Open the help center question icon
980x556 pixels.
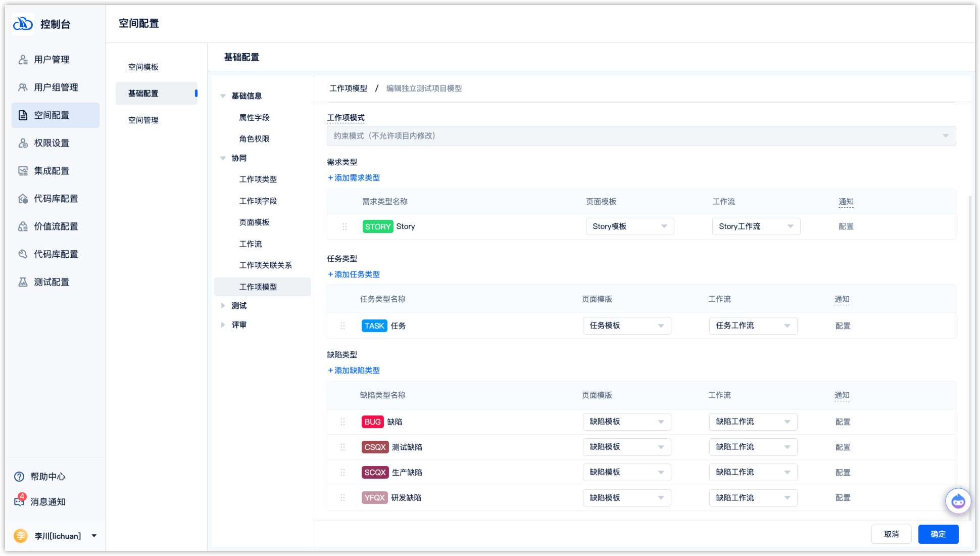point(19,477)
